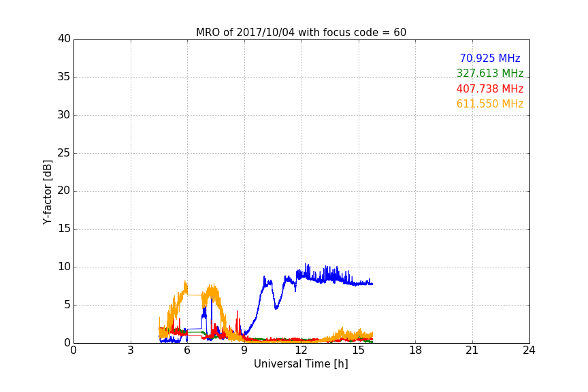Click the y-axis tick label 15
588x392 pixels.
click(x=64, y=229)
